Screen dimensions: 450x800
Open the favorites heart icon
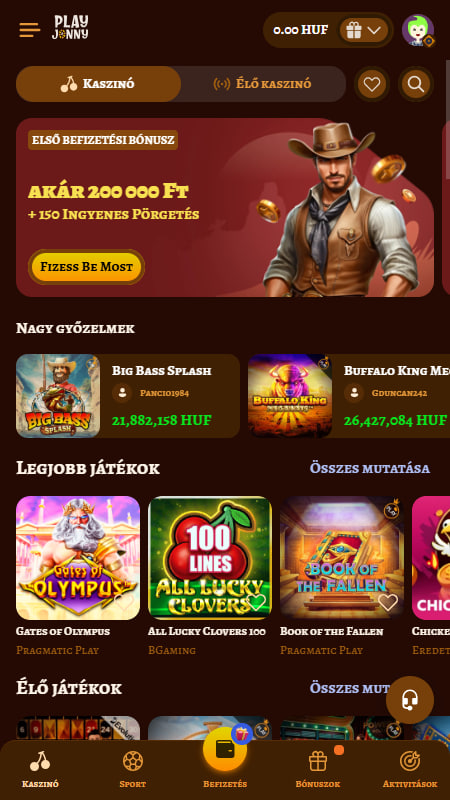pyautogui.click(x=372, y=84)
